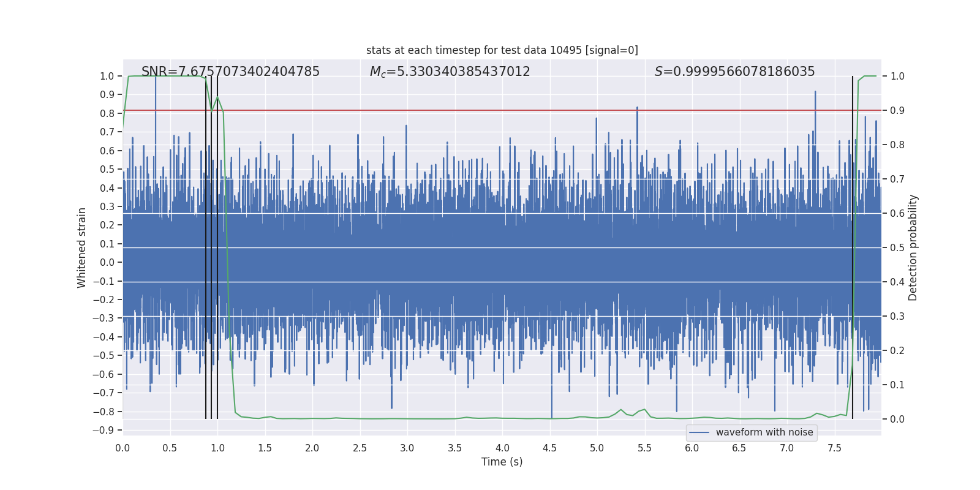Click the 0.5 tick on the right probability axis
The height and width of the screenshot is (490, 980).
click(897, 247)
